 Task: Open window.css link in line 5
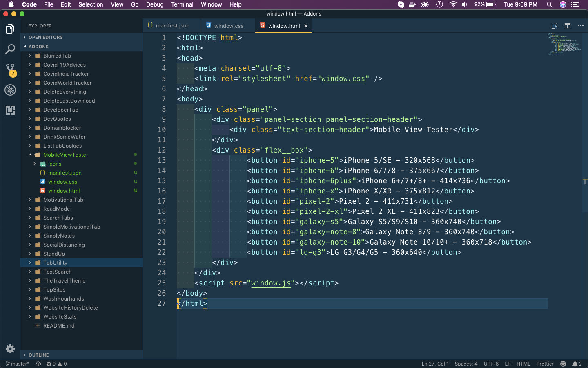coord(343,79)
